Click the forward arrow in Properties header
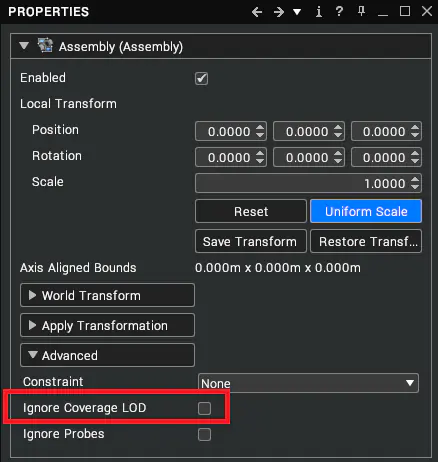Image resolution: width=438 pixels, height=462 pixels. click(278, 12)
